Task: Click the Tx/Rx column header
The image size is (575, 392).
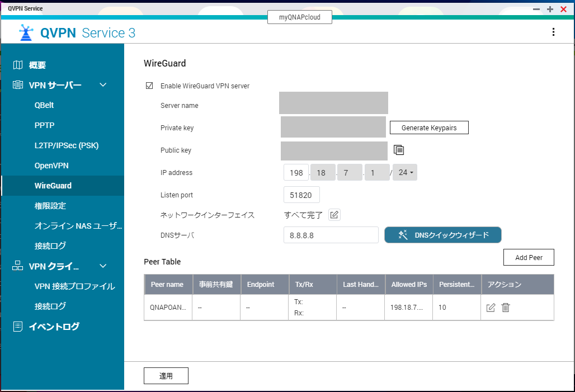Action: [x=313, y=285]
